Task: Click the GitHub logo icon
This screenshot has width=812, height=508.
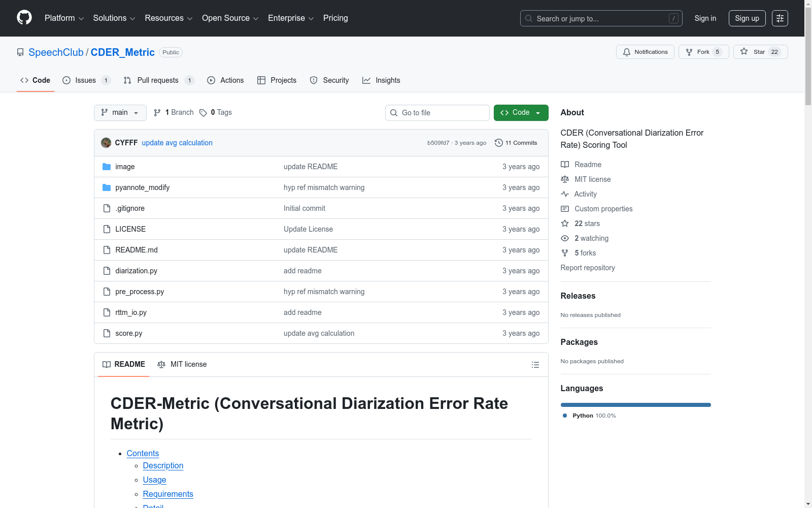Action: coord(24,18)
